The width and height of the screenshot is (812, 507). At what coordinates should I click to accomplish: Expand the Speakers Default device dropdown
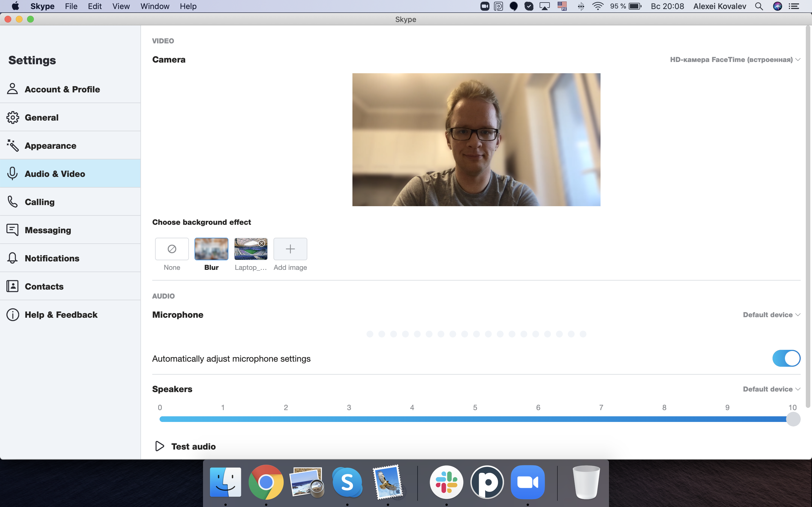point(771,389)
